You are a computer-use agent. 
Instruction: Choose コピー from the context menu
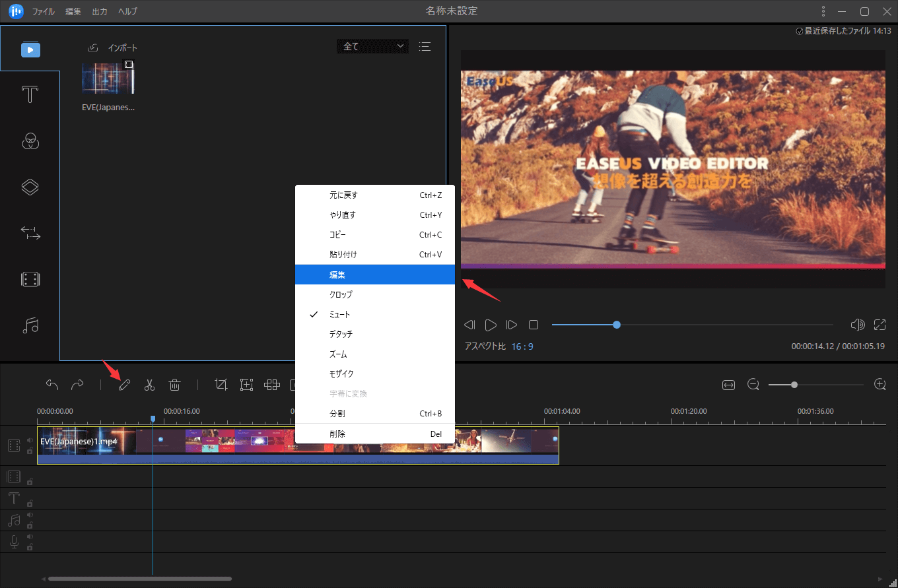coord(375,235)
